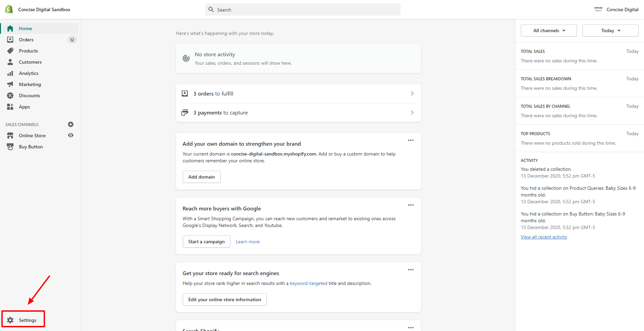Open Apps from the sidebar
This screenshot has height=331, width=644.
pos(24,107)
